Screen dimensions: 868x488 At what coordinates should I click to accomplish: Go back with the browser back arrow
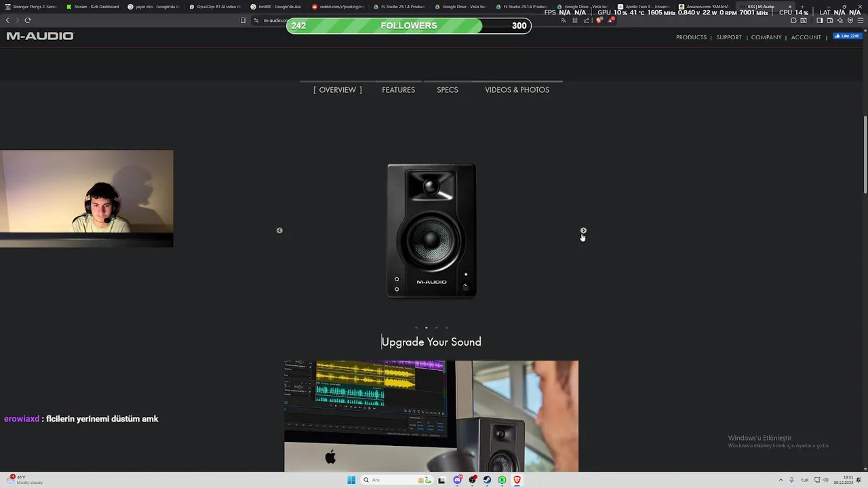7,20
